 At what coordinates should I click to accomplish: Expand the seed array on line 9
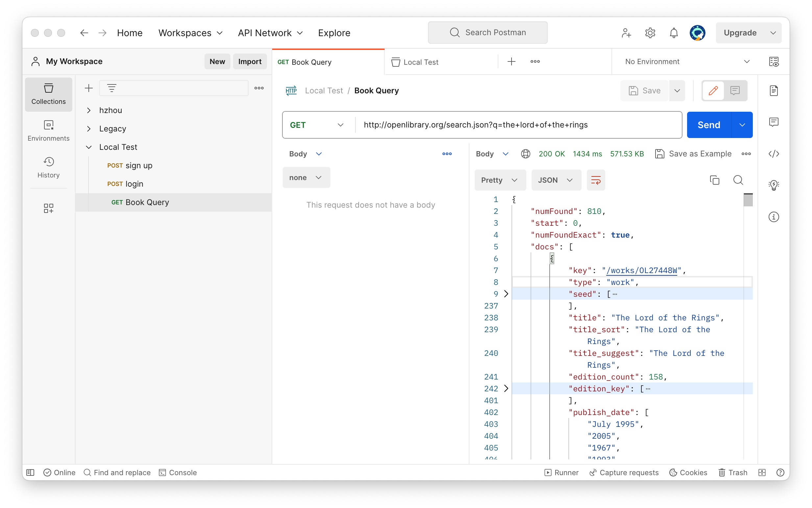click(506, 293)
